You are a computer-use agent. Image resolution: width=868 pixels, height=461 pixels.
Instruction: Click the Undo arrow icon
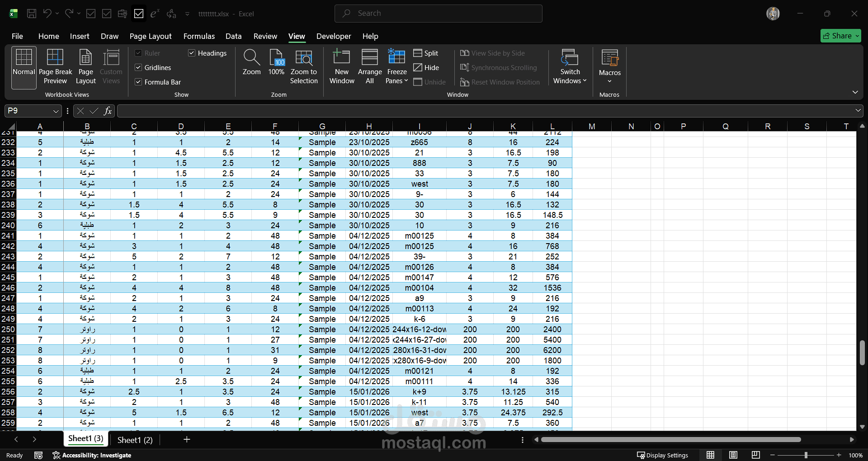coord(47,14)
